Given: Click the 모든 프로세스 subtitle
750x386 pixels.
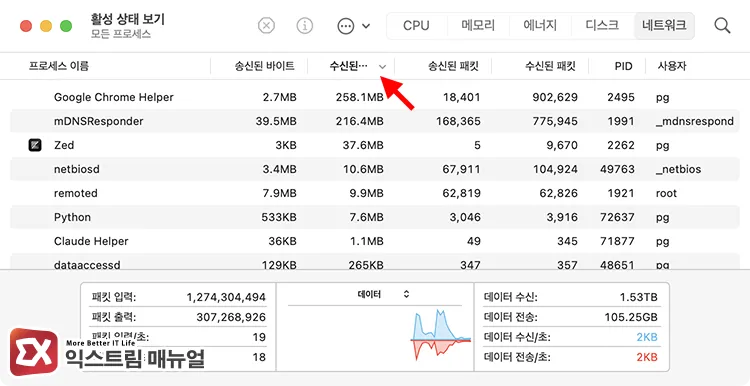Looking at the screenshot, I should click(121, 34).
